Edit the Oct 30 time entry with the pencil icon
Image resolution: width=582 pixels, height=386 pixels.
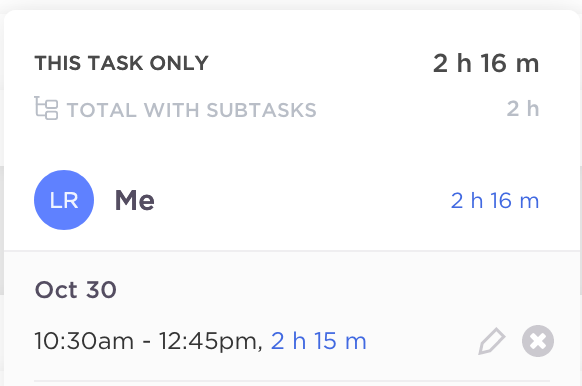[x=491, y=341]
